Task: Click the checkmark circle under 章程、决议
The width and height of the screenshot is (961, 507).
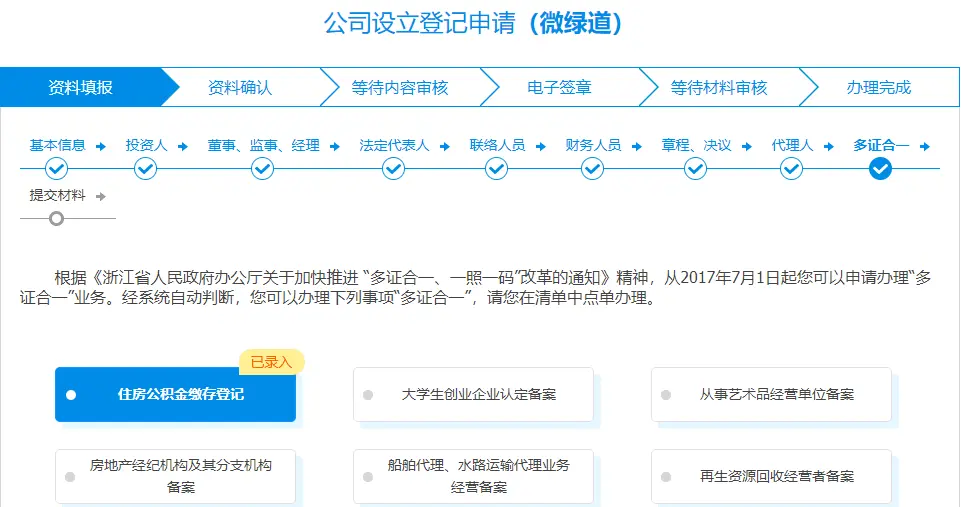Action: pyautogui.click(x=695, y=169)
